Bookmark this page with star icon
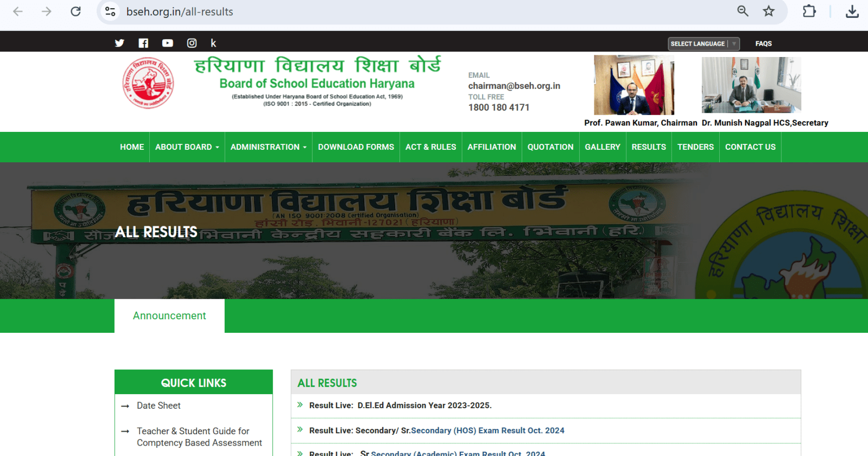This screenshot has height=456, width=868. (769, 11)
